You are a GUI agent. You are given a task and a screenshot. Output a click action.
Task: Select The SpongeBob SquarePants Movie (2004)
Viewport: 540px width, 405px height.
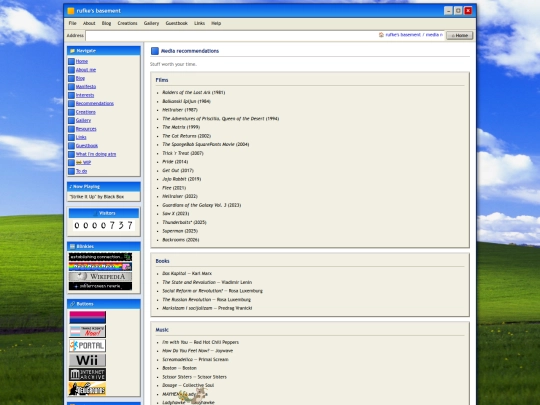click(x=206, y=144)
